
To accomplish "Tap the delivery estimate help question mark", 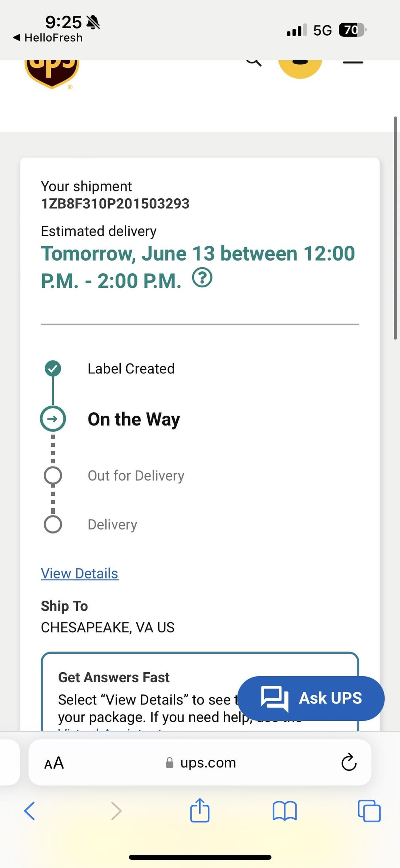I will click(202, 278).
